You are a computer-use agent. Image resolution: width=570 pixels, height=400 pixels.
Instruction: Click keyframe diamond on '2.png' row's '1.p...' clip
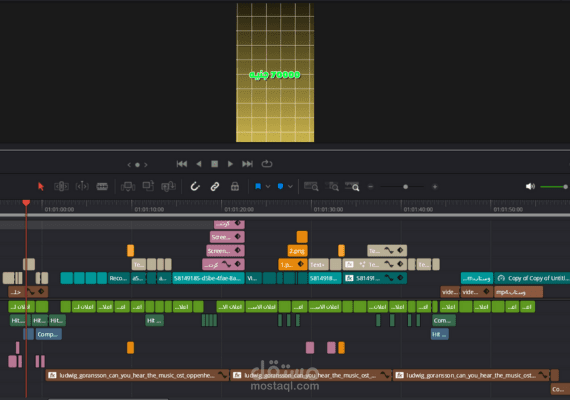coord(301,264)
